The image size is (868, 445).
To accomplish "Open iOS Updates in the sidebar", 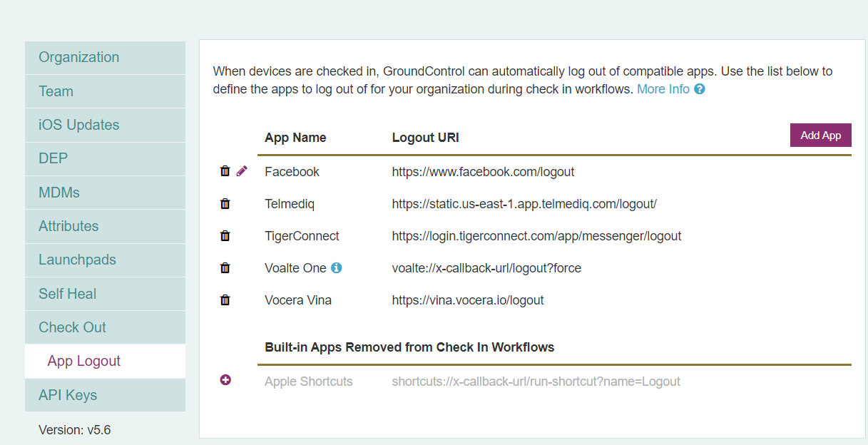I will point(105,125).
